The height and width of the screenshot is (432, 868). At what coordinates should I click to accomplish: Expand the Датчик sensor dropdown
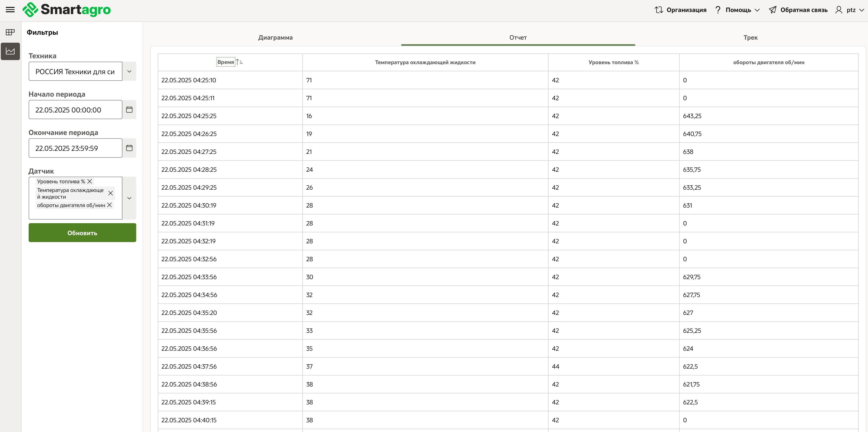(129, 198)
